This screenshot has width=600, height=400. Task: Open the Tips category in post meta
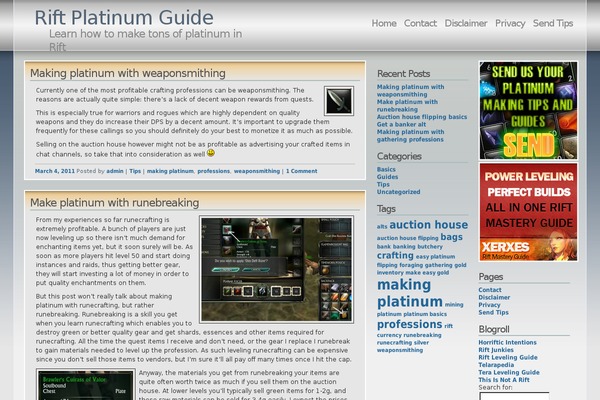tap(135, 171)
